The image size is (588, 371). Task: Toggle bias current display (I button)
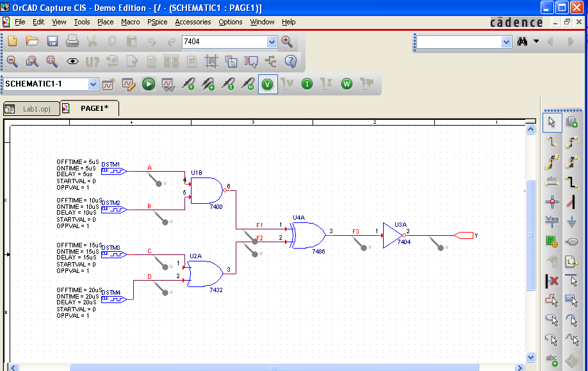pyautogui.click(x=307, y=84)
